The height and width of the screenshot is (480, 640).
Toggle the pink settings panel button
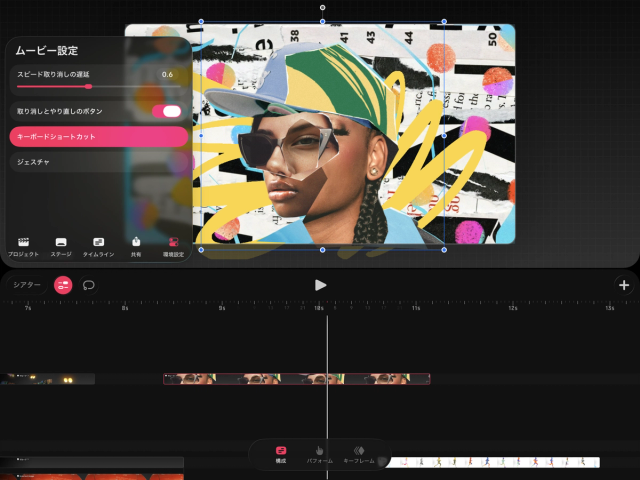[63, 285]
